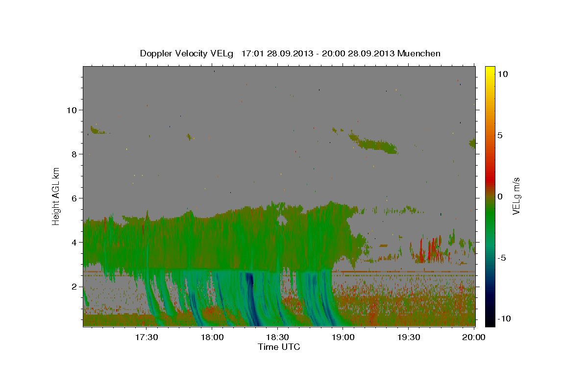Click the 20:00 time tick label
The height and width of the screenshot is (392, 588).
474,337
